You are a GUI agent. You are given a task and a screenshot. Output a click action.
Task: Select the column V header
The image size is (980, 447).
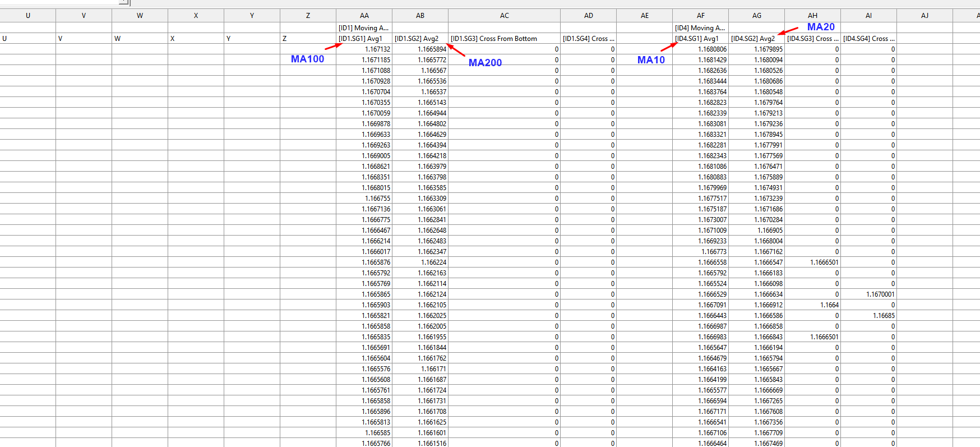click(x=84, y=16)
